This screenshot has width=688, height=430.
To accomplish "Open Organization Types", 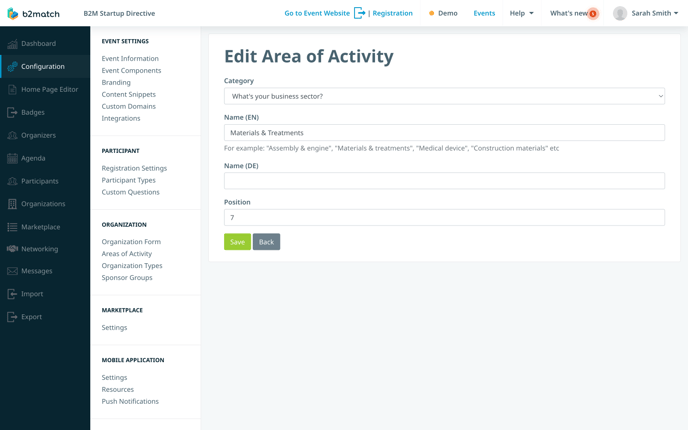I will point(132,265).
